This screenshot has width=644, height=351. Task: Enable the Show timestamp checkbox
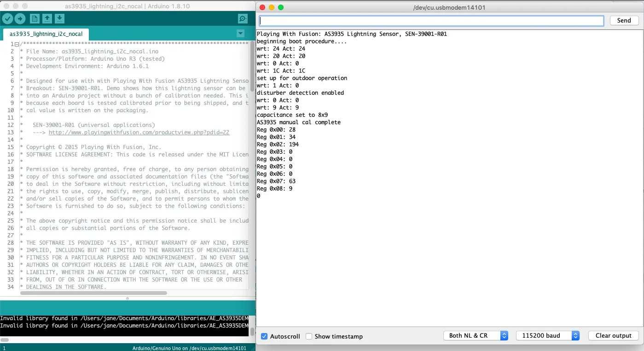click(x=309, y=336)
